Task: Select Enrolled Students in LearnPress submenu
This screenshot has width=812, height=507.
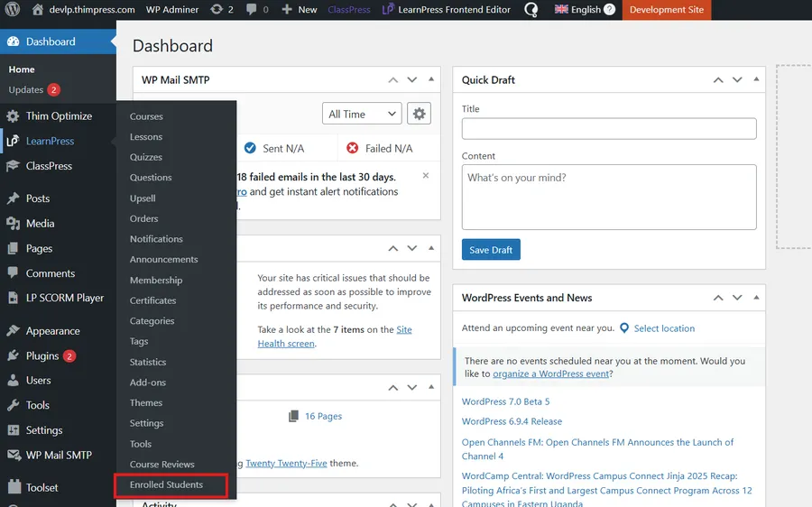Action: coord(166,484)
